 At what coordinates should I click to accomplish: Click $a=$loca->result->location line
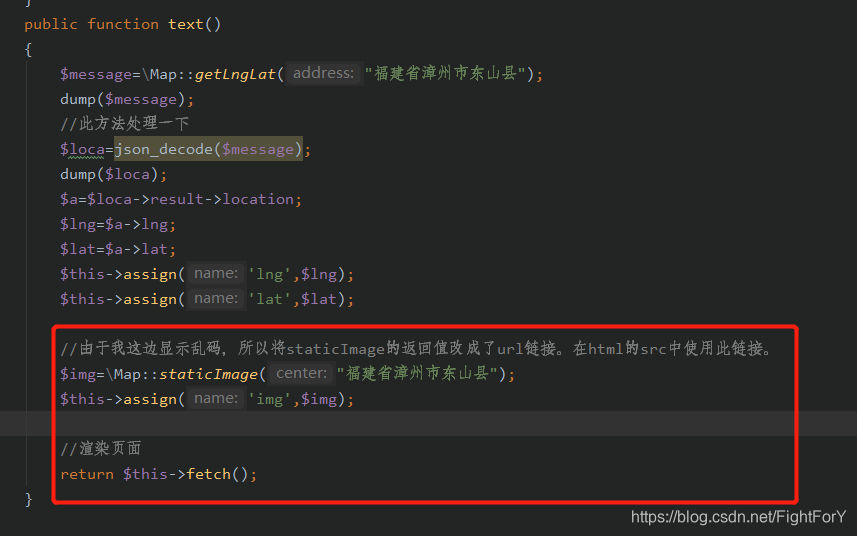180,199
